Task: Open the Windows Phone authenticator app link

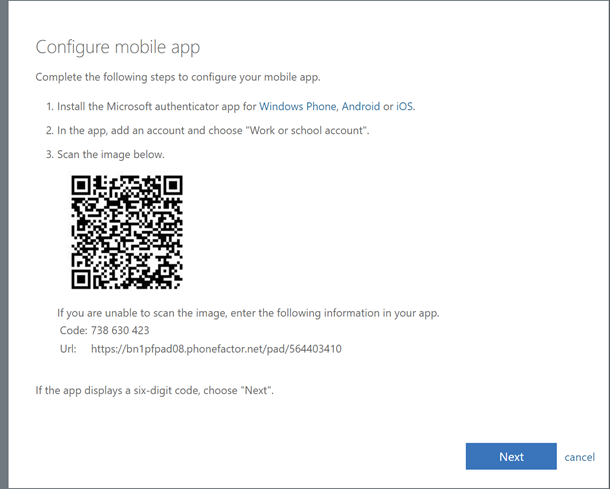Action: tap(298, 106)
